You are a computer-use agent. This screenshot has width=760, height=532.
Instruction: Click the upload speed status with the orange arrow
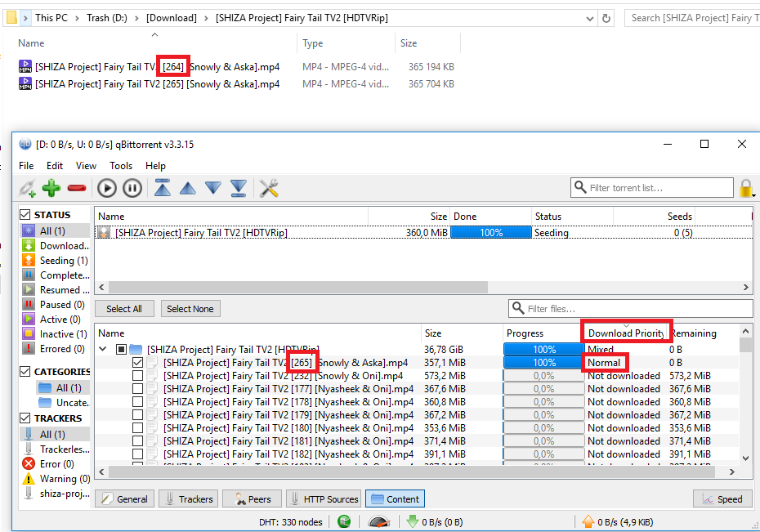click(618, 522)
